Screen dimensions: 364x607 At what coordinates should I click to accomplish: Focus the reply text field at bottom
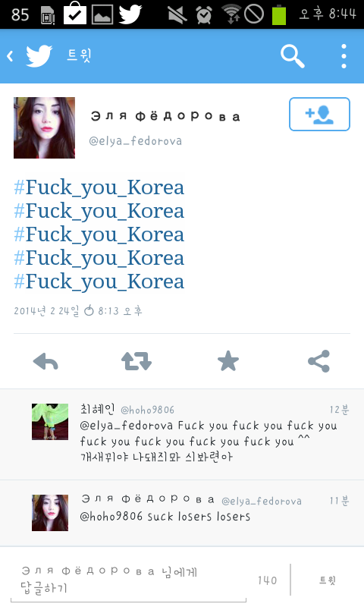pyautogui.click(x=128, y=580)
